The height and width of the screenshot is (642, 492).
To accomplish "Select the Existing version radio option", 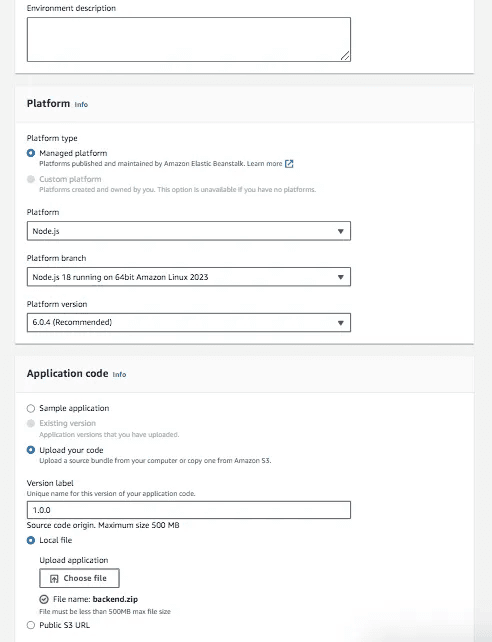I will click(31, 423).
